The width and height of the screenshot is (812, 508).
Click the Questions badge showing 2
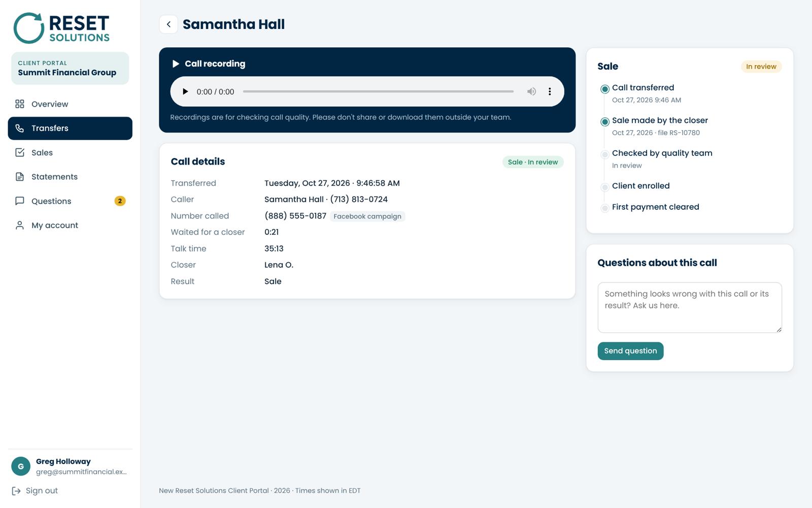120,201
